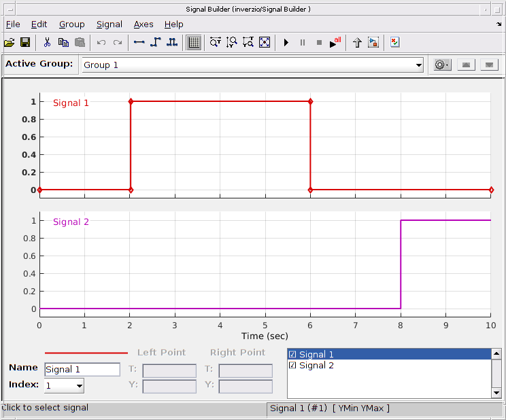This screenshot has height=420, width=506.
Task: Go up to parent system arrow
Action: (357, 43)
